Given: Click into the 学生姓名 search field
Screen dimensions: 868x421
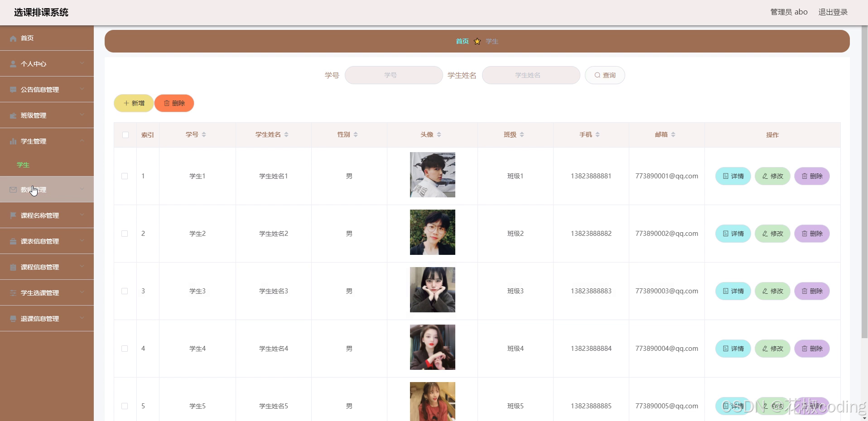Looking at the screenshot, I should [x=531, y=75].
